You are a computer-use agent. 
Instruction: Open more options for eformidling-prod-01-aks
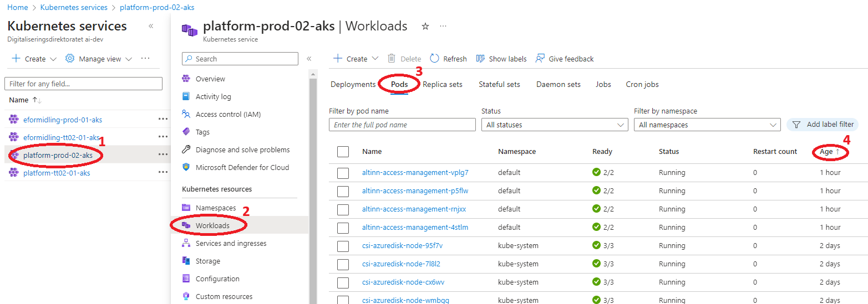163,118
